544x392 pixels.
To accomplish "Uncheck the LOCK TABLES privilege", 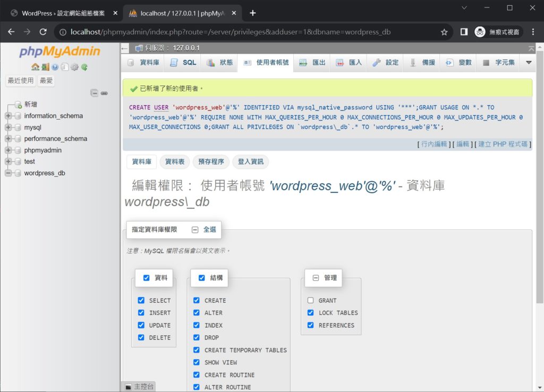I will [310, 312].
